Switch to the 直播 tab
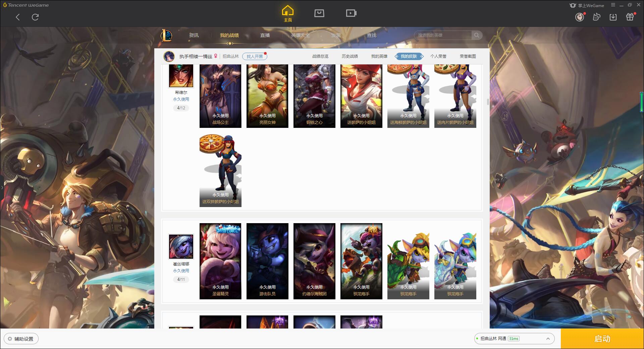Screen dimensions: 644x349 [x=265, y=35]
